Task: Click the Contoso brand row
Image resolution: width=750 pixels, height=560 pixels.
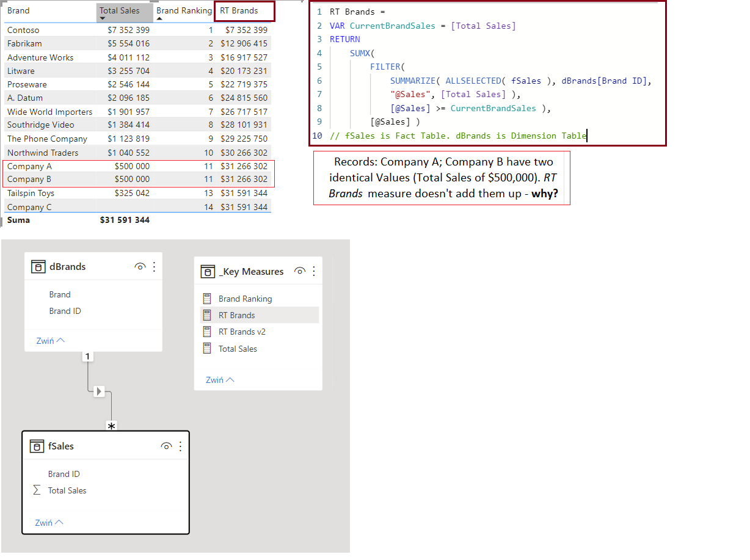Action: [138, 30]
